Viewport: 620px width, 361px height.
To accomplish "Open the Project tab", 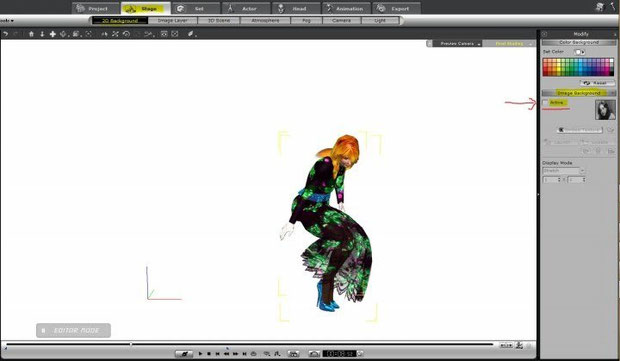I will [x=96, y=8].
